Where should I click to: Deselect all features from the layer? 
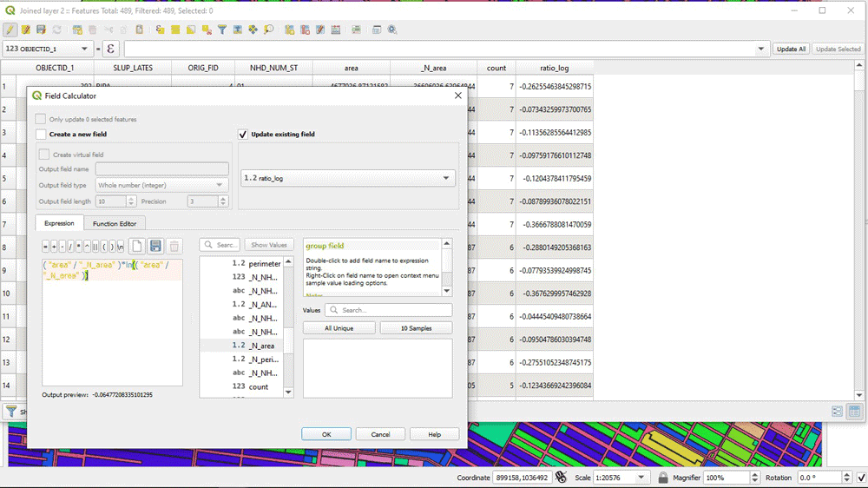pos(207,30)
